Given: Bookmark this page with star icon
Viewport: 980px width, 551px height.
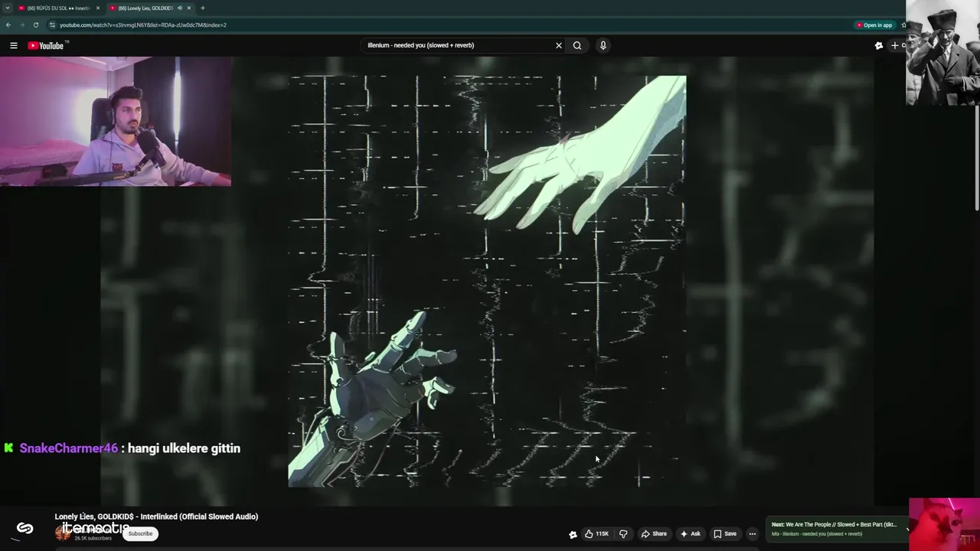Looking at the screenshot, I should click(904, 24).
